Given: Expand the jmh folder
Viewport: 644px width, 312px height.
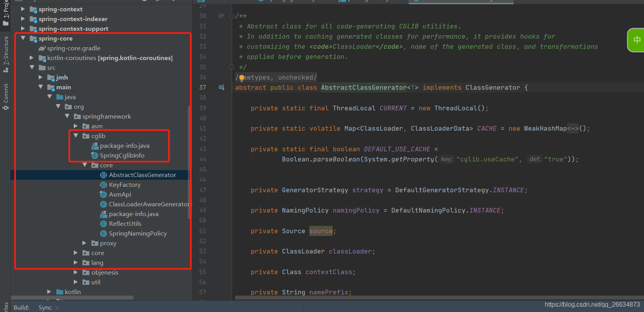Looking at the screenshot, I should tap(41, 77).
